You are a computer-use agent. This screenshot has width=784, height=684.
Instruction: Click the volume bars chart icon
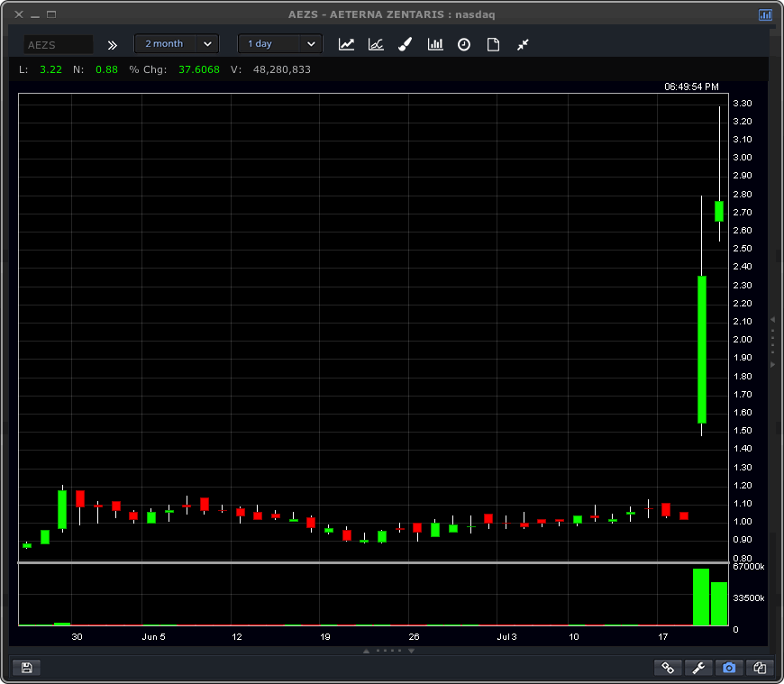[435, 44]
